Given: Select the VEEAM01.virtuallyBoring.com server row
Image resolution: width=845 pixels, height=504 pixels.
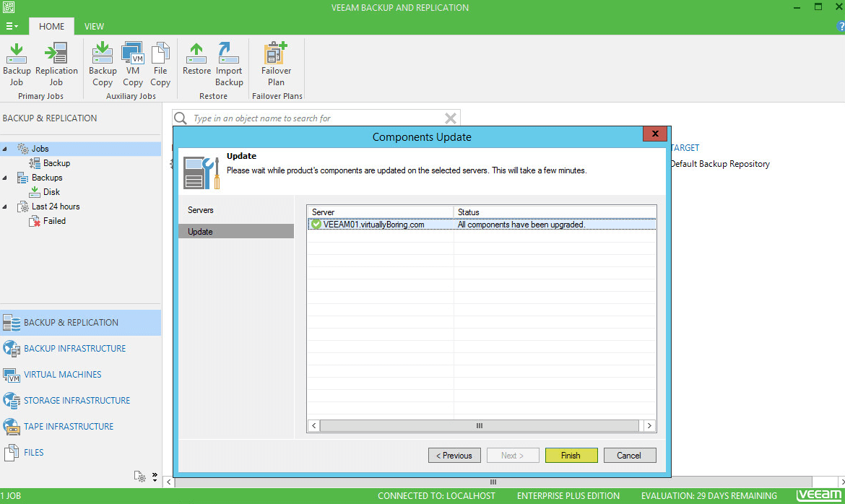Looking at the screenshot, I should [x=482, y=225].
